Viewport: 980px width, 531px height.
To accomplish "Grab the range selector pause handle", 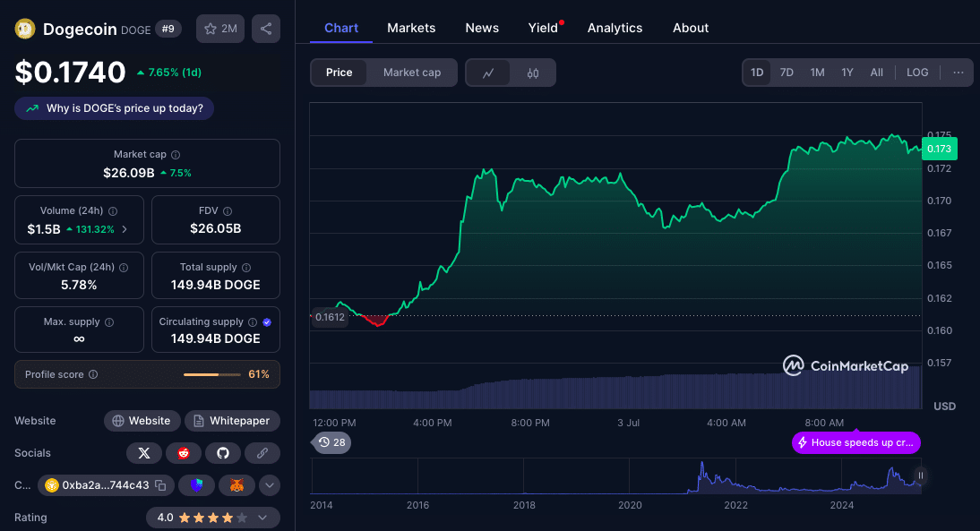I will click(920, 475).
